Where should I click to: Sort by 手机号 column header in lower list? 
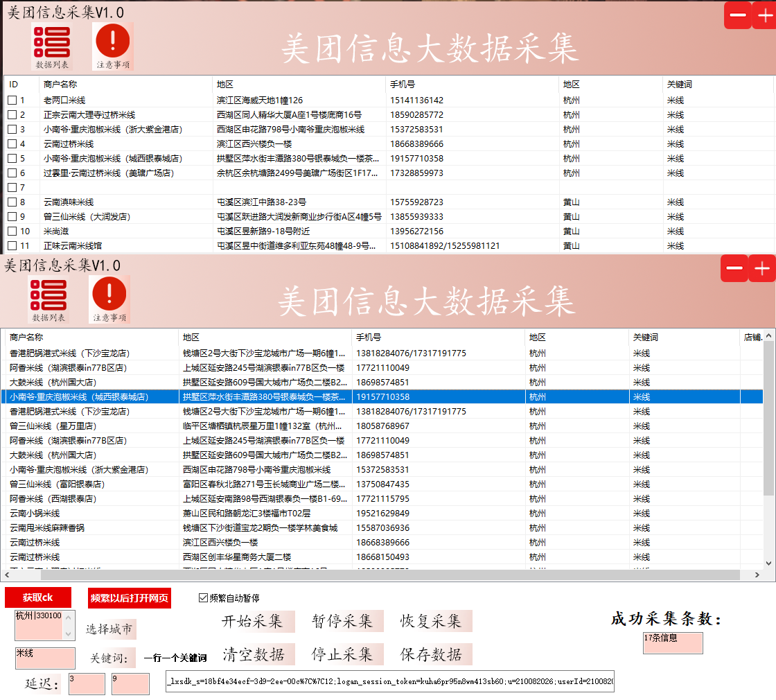tap(439, 337)
